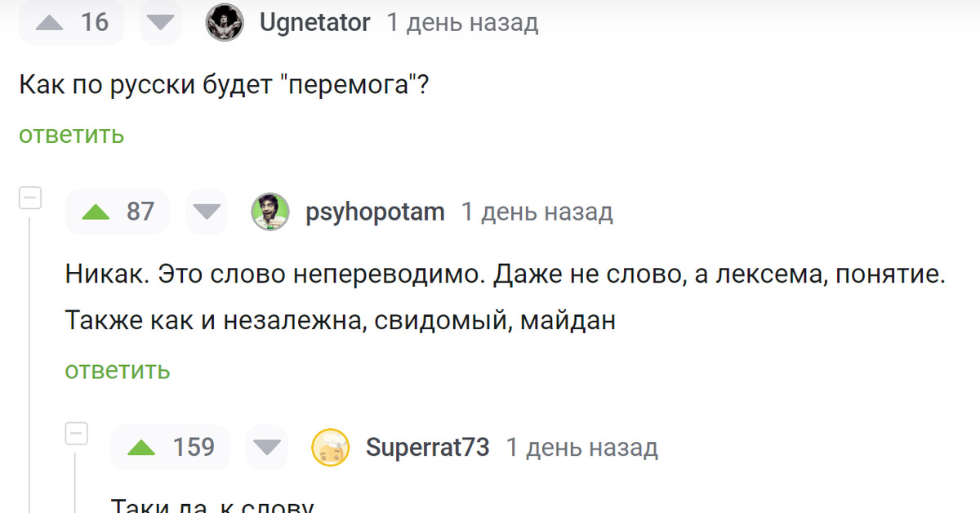This screenshot has height=513, width=980.
Task: Reply to Ugnetator's comment via ответить
Action: tap(71, 135)
